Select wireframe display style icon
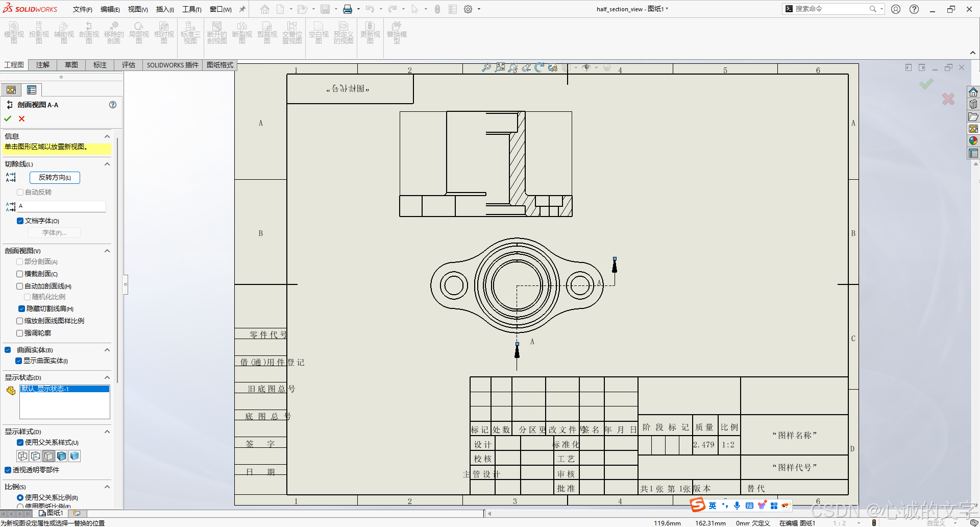Screen dimensions: 980x527 (x=23, y=456)
